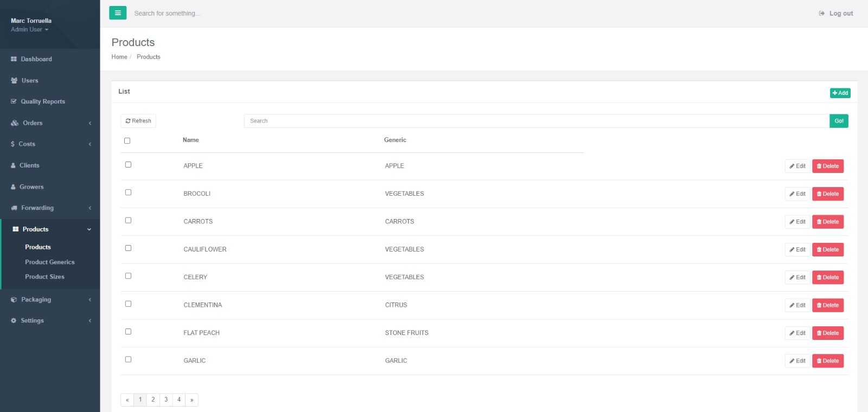Image resolution: width=868 pixels, height=412 pixels.
Task: Go to next page with » arrow
Action: tap(192, 400)
